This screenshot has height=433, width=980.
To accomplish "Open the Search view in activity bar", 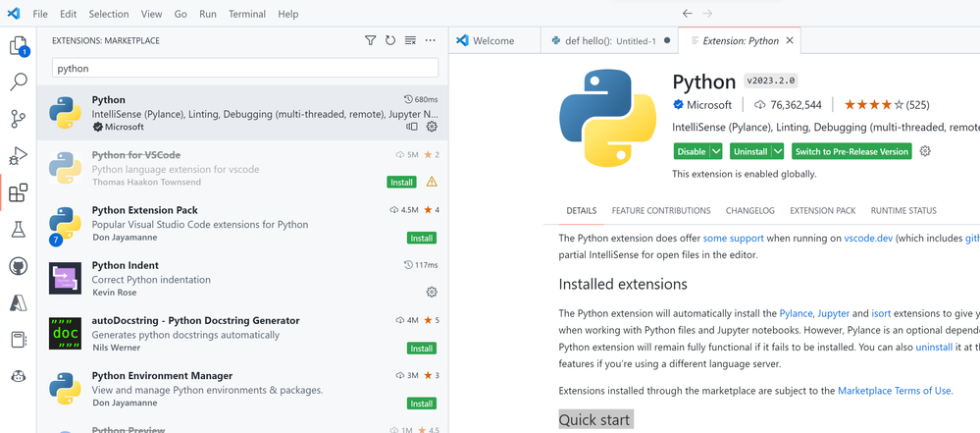I will [18, 81].
